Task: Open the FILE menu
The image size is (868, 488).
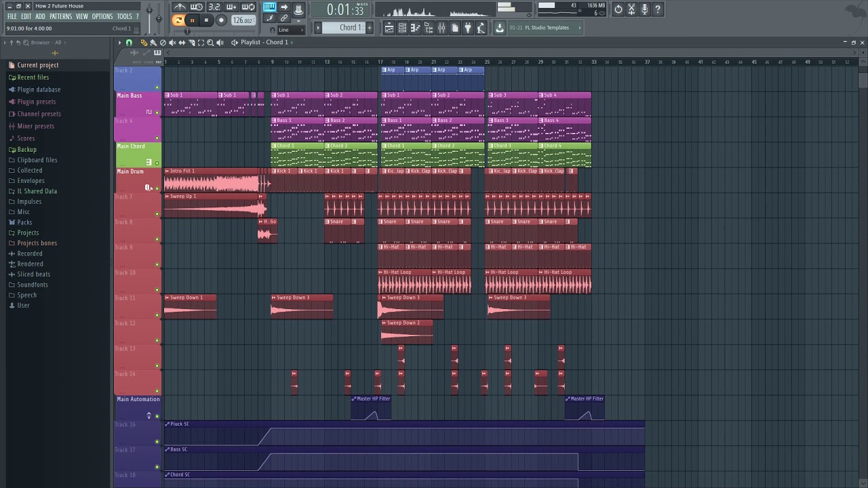Action: click(x=12, y=16)
